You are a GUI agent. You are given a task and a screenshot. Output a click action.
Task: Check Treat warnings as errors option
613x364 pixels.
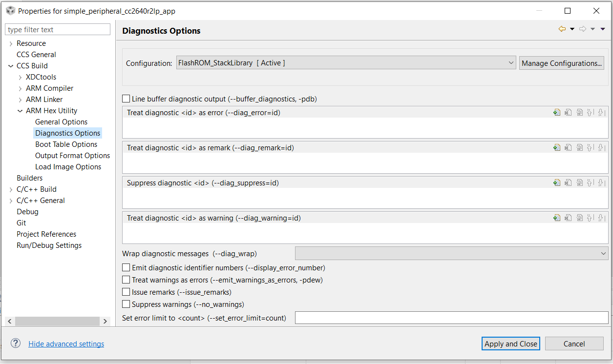coord(127,280)
